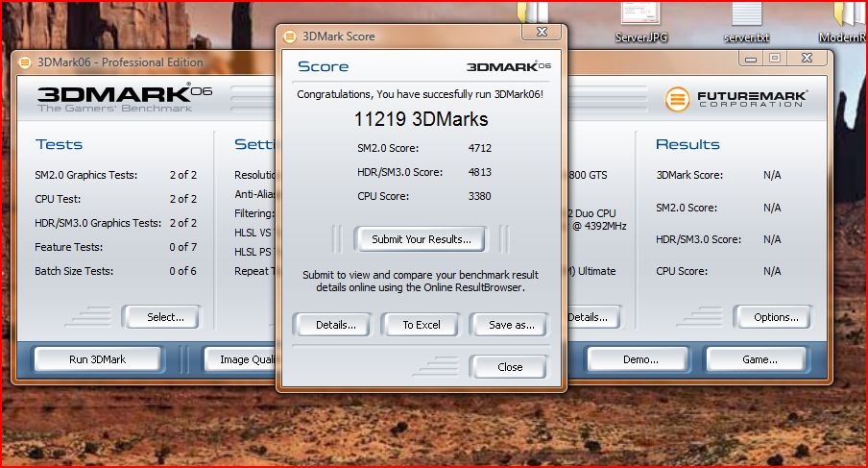The height and width of the screenshot is (468, 868).
Task: Click the CPU Test label in Tests
Action: click(x=57, y=199)
